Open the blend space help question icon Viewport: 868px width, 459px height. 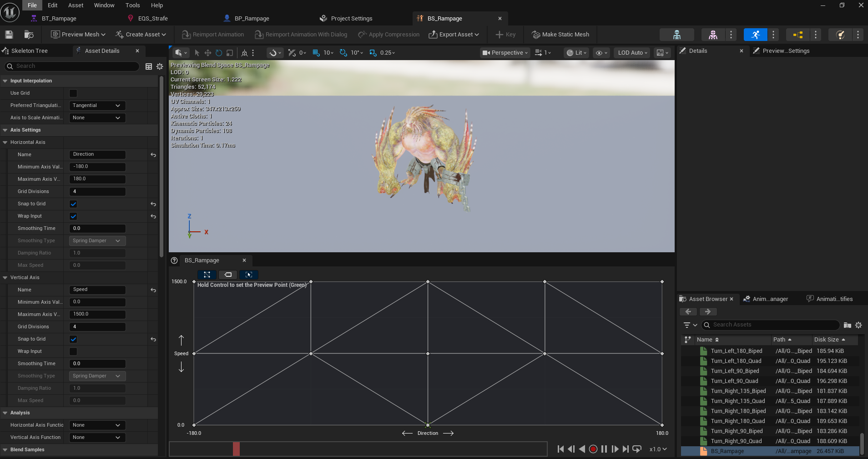click(x=174, y=260)
